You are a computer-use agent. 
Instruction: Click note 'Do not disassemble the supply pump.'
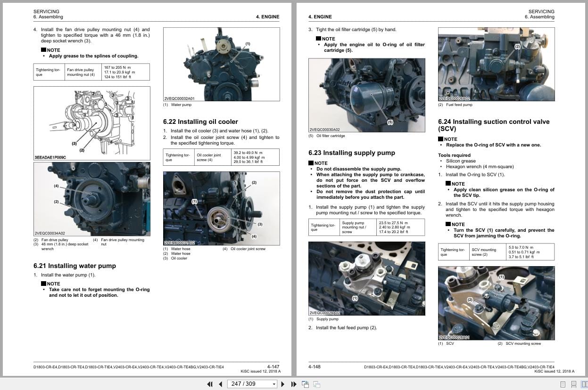[x=359, y=169]
